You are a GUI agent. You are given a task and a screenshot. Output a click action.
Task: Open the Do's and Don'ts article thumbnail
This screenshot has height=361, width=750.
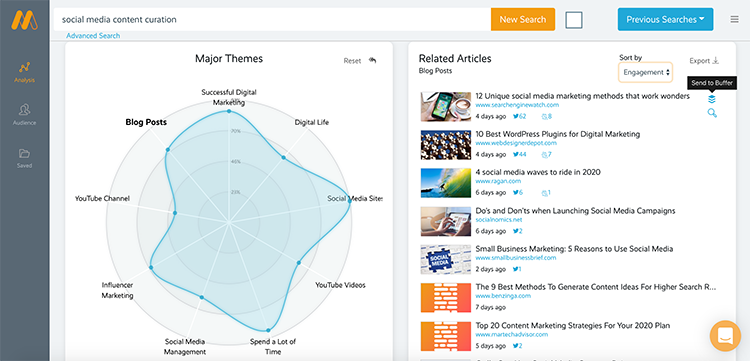[x=446, y=221]
